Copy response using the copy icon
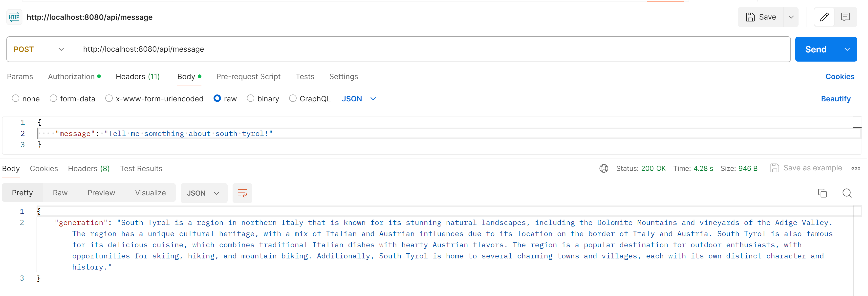This screenshot has width=868, height=296. point(822,193)
